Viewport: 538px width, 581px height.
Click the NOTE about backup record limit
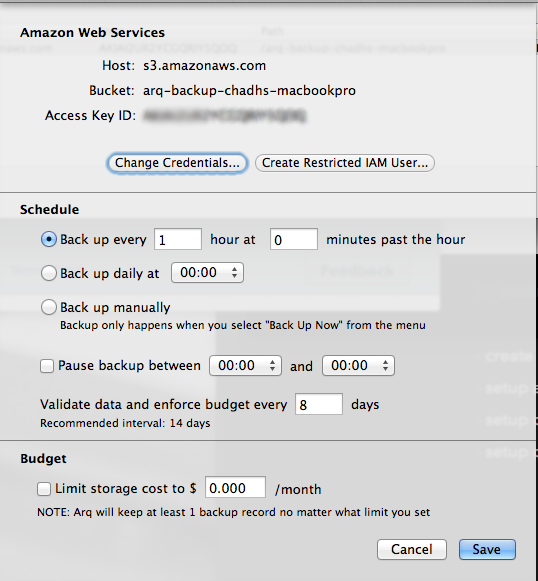point(234,512)
